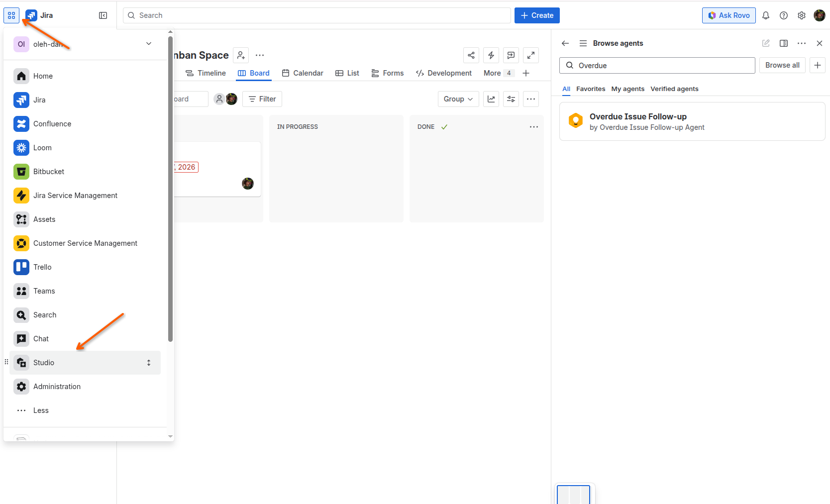Open Automation lightning icon
830x504 pixels.
coord(491,55)
